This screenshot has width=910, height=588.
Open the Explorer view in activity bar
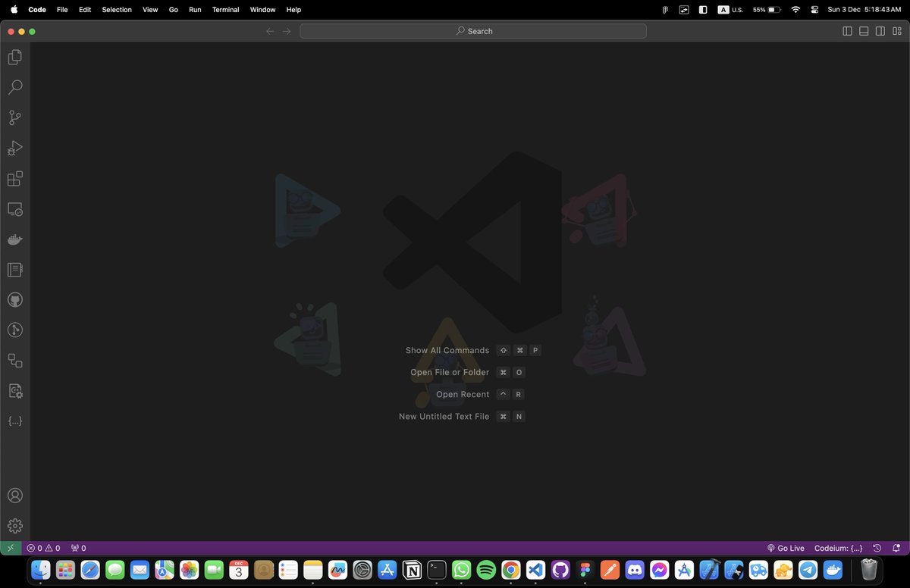click(15, 58)
